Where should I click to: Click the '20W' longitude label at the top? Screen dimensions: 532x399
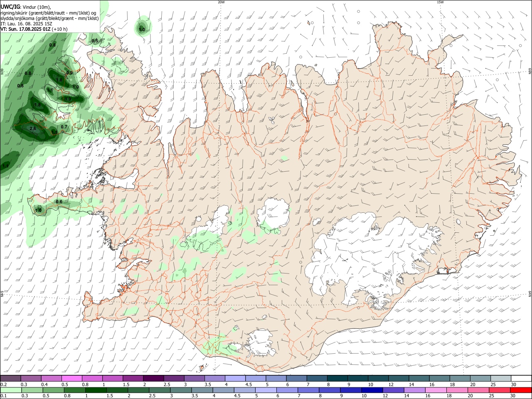click(x=221, y=2)
